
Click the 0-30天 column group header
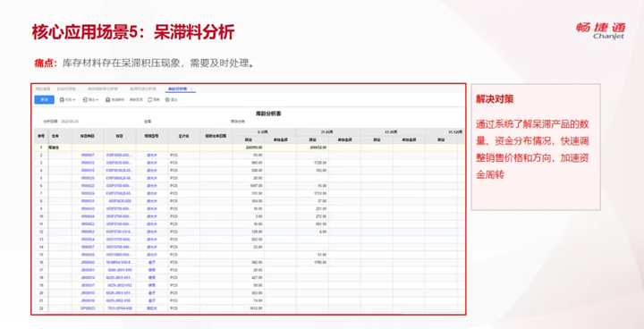coord(265,131)
